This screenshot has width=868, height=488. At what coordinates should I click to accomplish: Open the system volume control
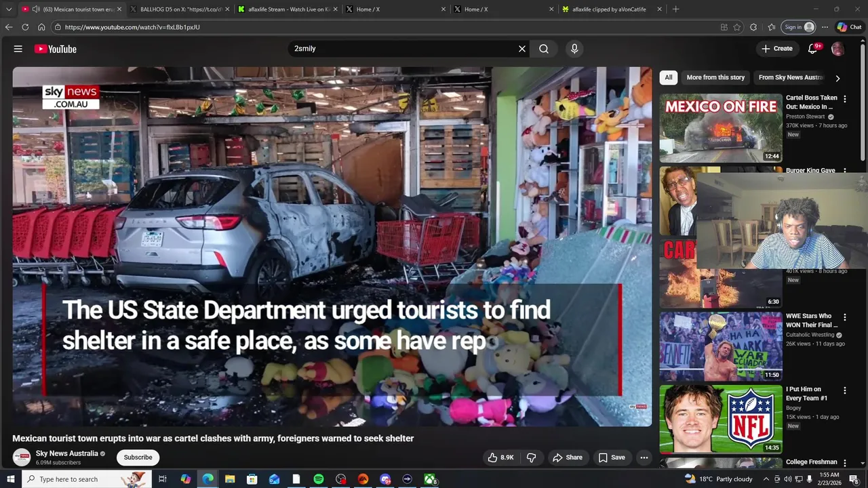tap(788, 479)
